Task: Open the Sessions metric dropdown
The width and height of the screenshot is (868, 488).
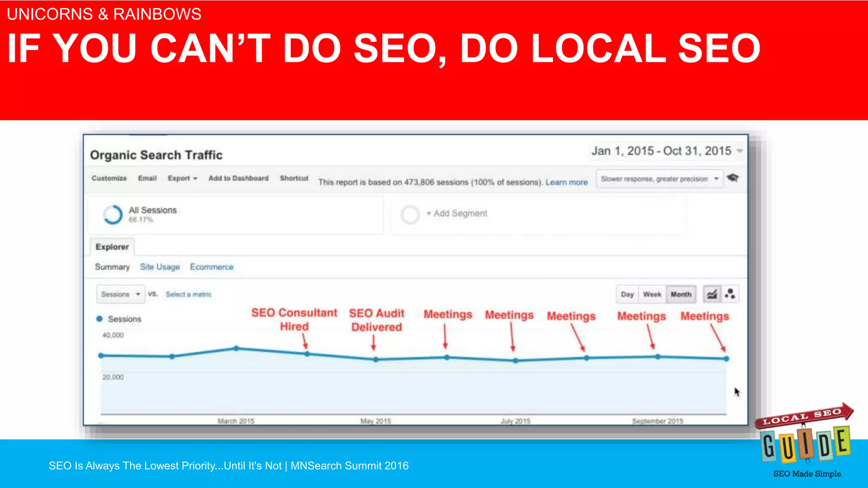Action: click(x=120, y=294)
